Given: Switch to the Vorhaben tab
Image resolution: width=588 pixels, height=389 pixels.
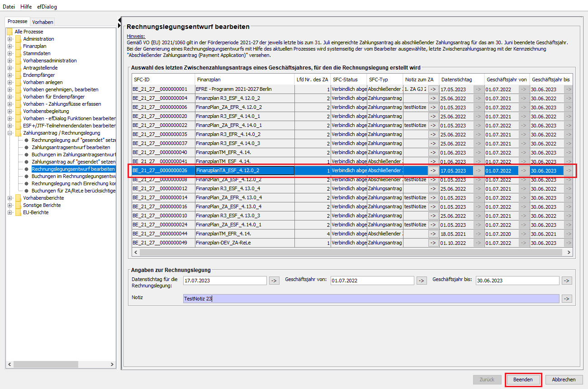Looking at the screenshot, I should (43, 22).
